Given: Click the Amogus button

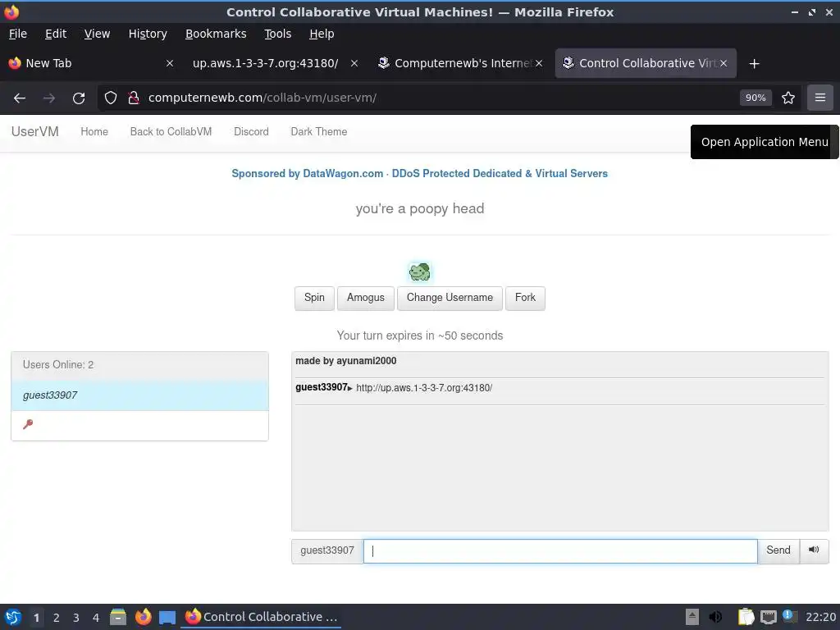Looking at the screenshot, I should (x=365, y=298).
